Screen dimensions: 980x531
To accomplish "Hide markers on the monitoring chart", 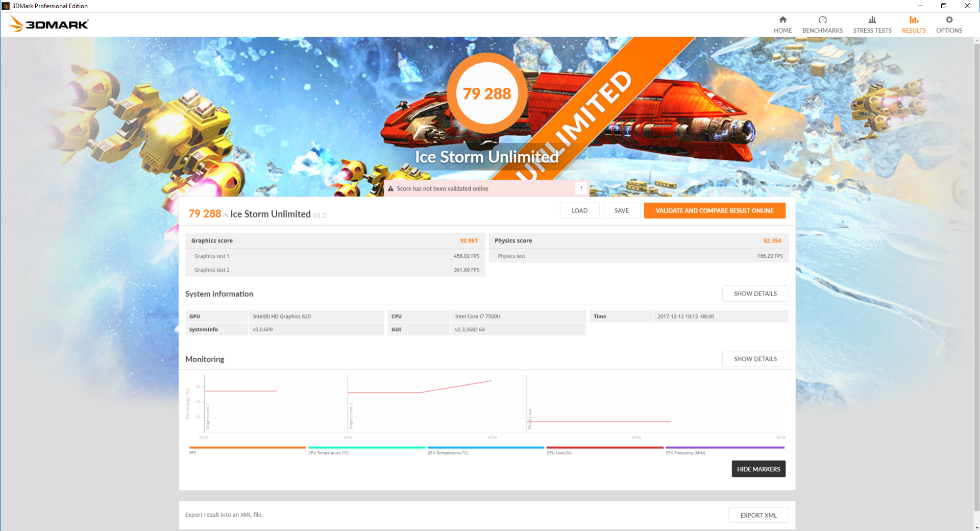I will [758, 469].
